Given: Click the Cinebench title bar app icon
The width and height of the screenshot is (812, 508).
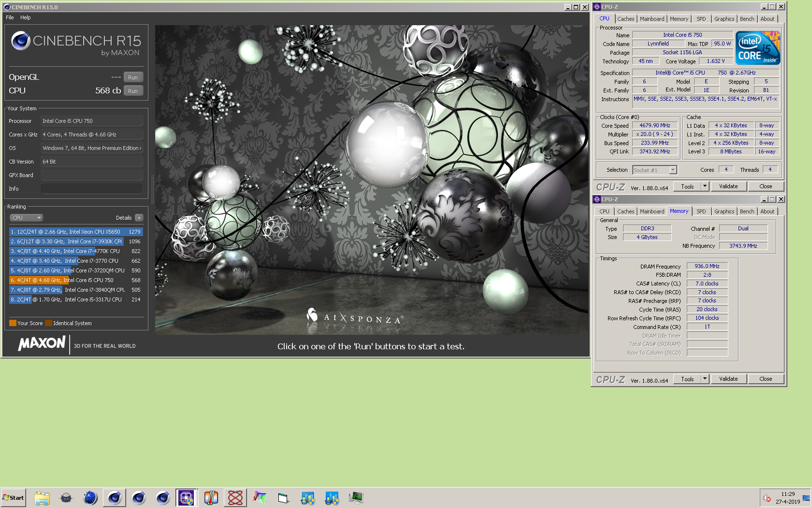Looking at the screenshot, I should (7, 7).
